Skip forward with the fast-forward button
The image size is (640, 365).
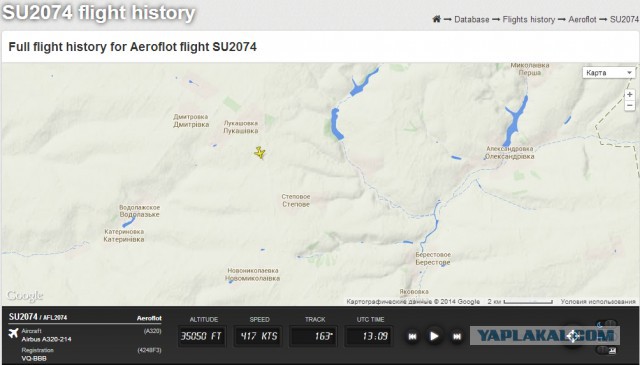coord(457,336)
